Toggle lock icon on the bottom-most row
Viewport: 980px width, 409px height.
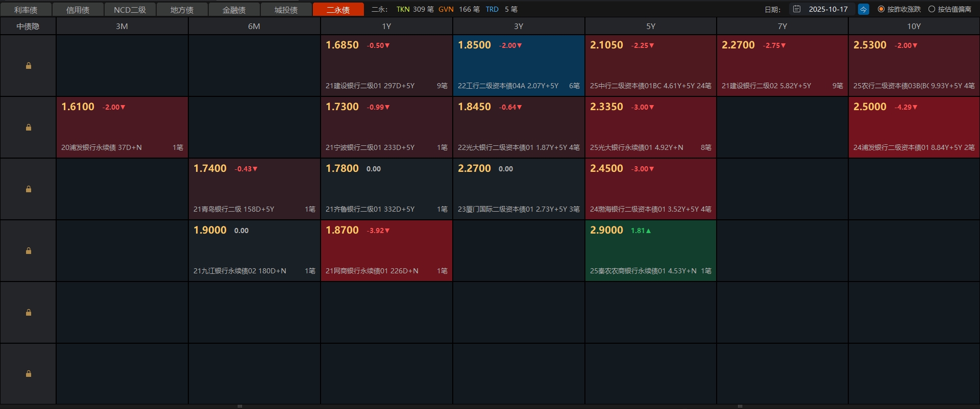click(29, 374)
